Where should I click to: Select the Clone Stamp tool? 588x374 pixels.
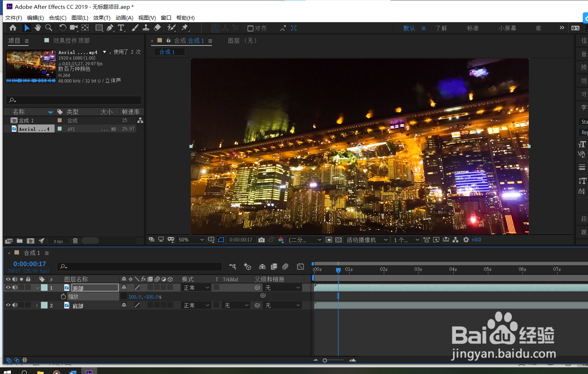(x=146, y=28)
